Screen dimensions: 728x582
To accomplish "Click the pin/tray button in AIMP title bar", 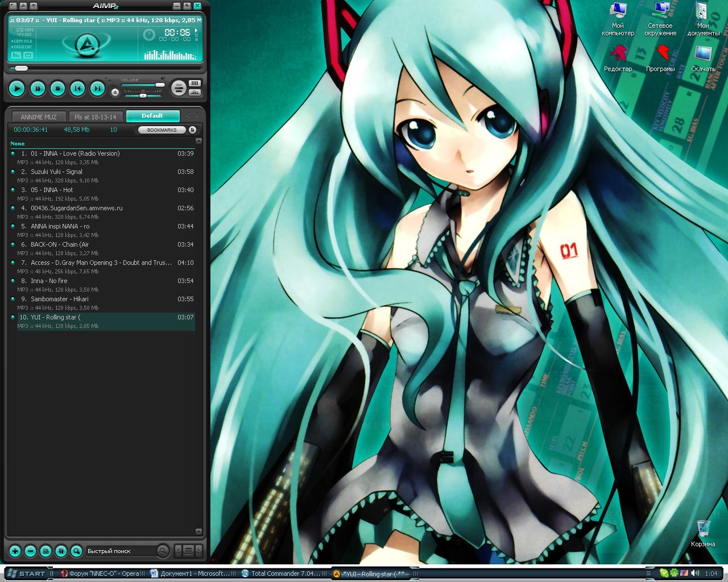I will 187,6.
